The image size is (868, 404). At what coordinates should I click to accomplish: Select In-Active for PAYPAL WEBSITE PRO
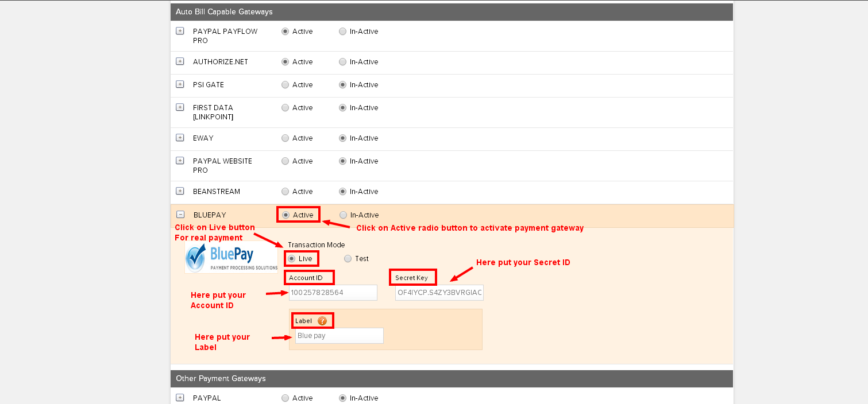(343, 161)
